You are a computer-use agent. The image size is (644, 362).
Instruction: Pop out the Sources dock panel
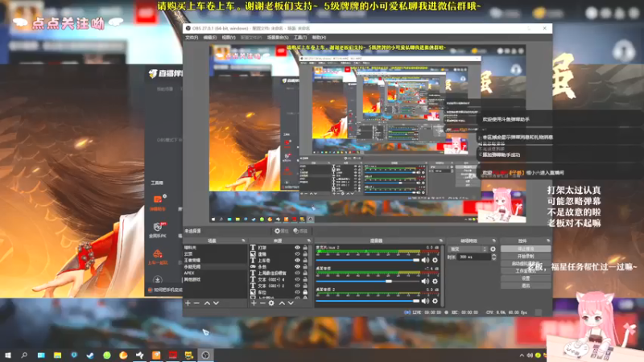309,241
